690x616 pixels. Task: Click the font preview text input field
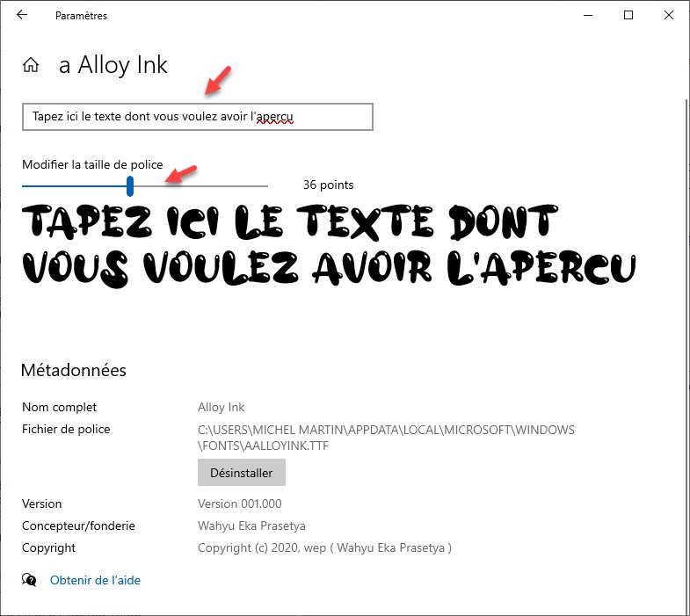[198, 117]
